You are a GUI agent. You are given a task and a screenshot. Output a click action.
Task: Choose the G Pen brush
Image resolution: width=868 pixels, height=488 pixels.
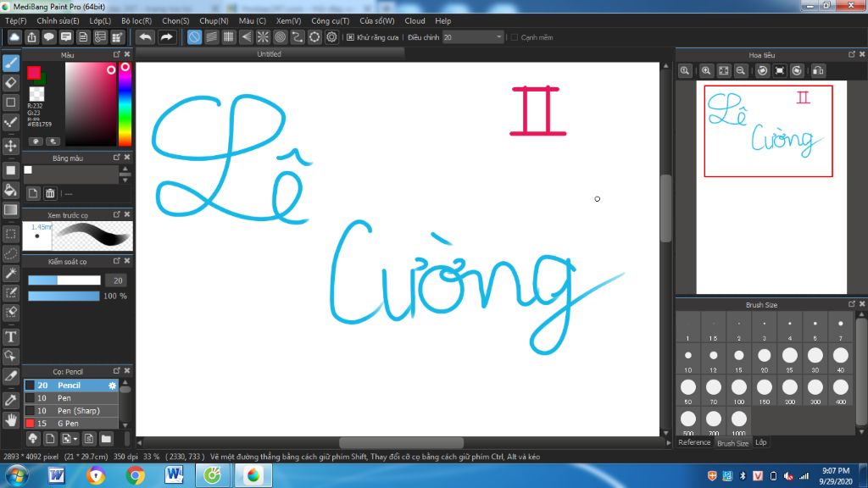tap(71, 424)
